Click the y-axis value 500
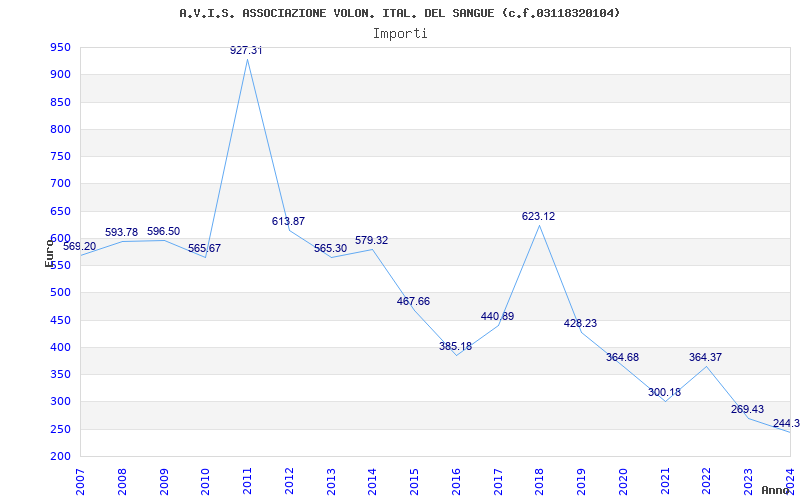This screenshot has height=500, width=800. [60, 293]
